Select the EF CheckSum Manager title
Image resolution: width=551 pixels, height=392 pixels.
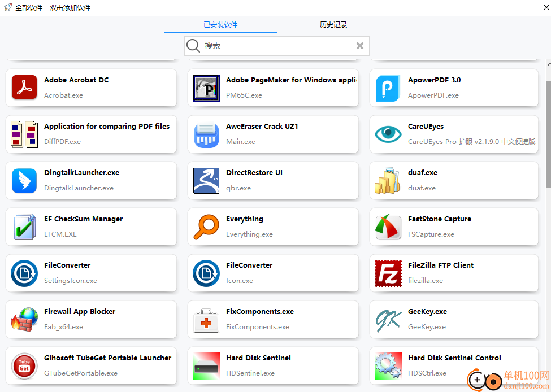83,219
